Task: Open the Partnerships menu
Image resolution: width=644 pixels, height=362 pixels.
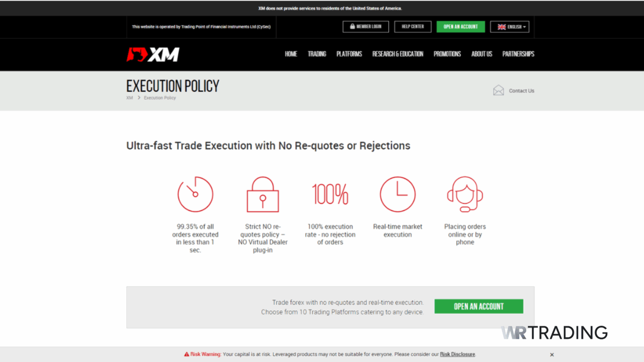Action: 518,54
